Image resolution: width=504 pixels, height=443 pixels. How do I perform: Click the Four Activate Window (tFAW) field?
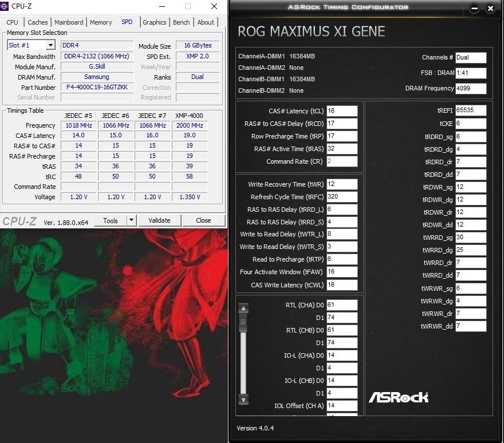[342, 272]
